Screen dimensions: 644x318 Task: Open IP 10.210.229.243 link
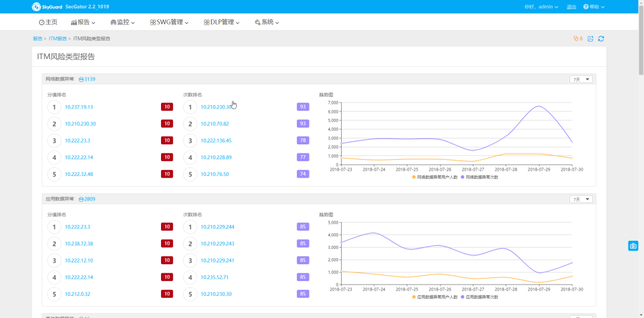[x=218, y=243]
